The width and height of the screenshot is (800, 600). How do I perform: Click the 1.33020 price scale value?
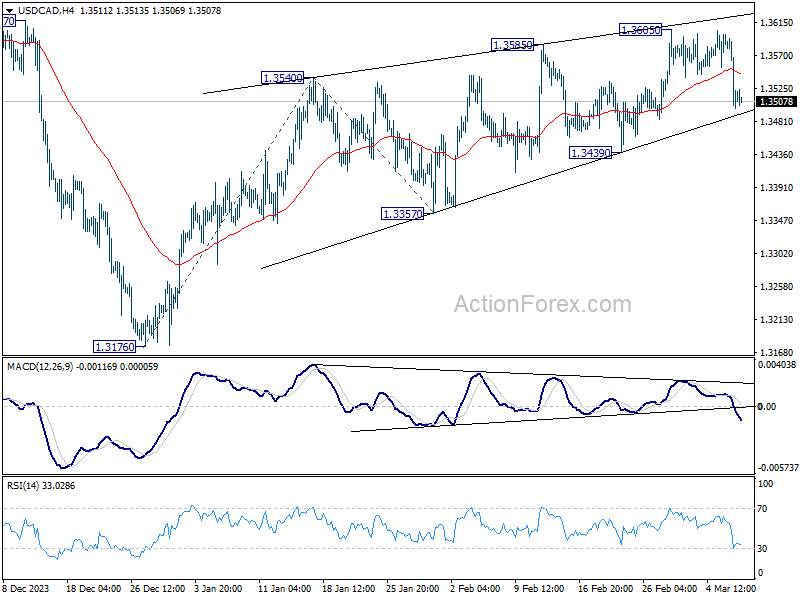[x=777, y=254]
